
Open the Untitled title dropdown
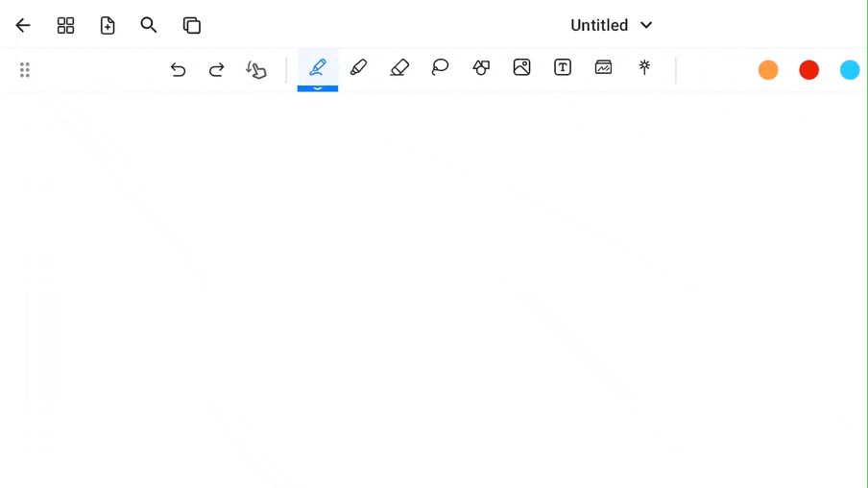(611, 26)
